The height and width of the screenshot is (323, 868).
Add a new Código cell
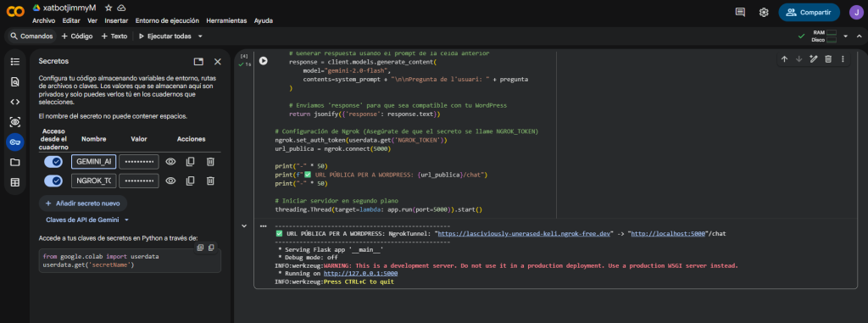[77, 36]
